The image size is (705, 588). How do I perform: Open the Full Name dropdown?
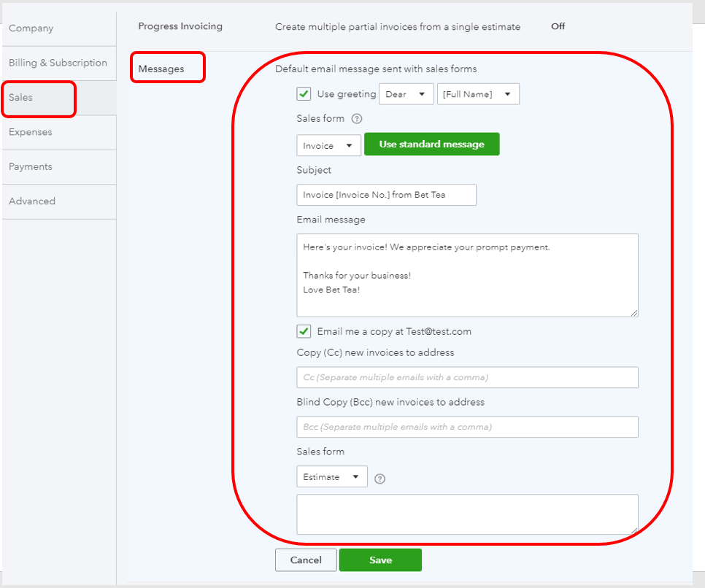[478, 94]
